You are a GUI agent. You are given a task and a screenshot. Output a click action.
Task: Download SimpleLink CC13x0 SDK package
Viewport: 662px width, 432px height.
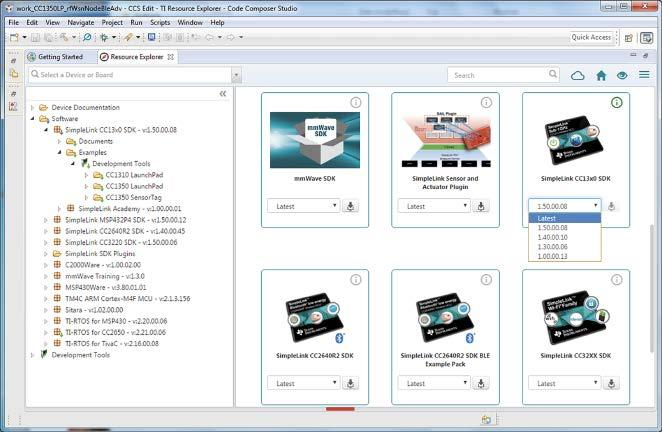click(611, 206)
